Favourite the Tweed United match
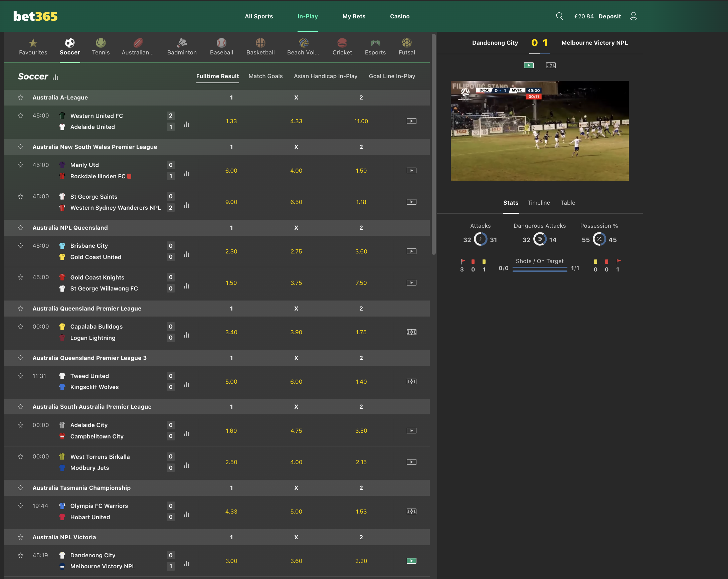This screenshot has height=579, width=728. [x=21, y=376]
